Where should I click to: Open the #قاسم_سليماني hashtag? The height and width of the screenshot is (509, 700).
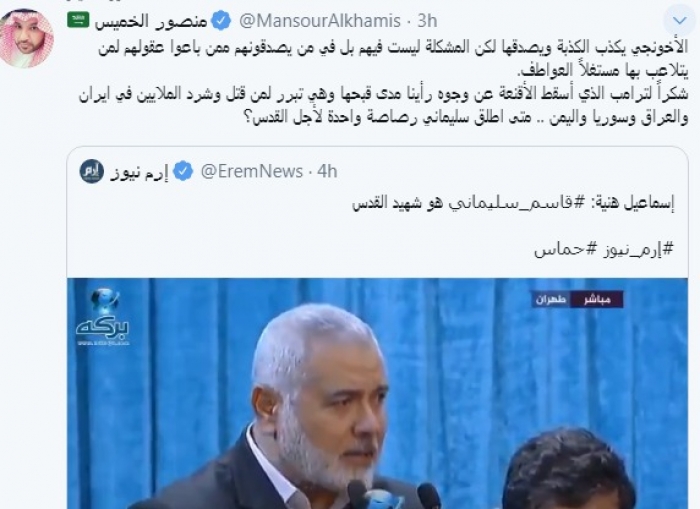click(513, 204)
